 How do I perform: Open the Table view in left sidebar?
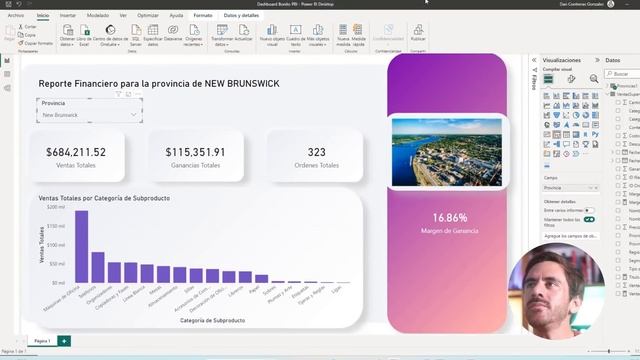coord(7,74)
